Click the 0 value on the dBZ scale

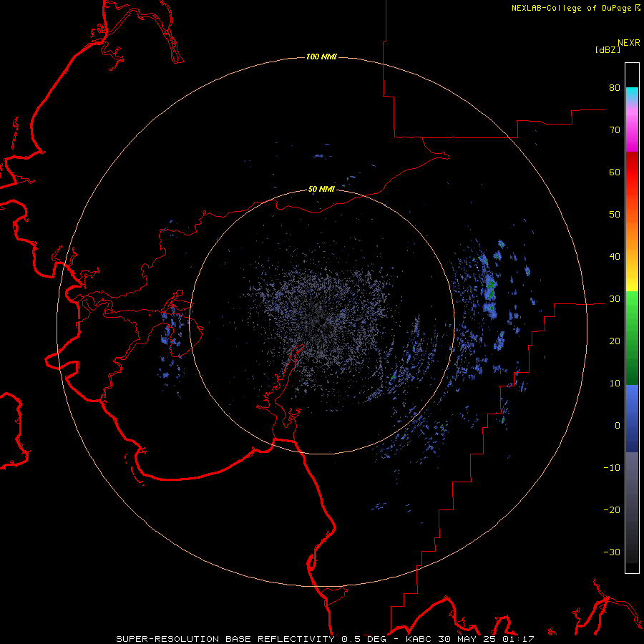tap(618, 426)
